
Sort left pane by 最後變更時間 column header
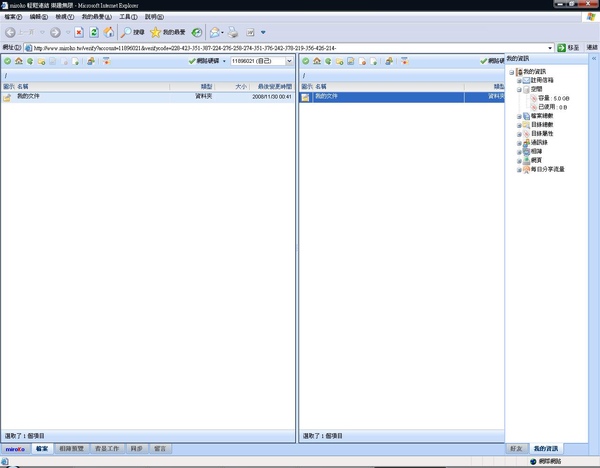(272, 87)
